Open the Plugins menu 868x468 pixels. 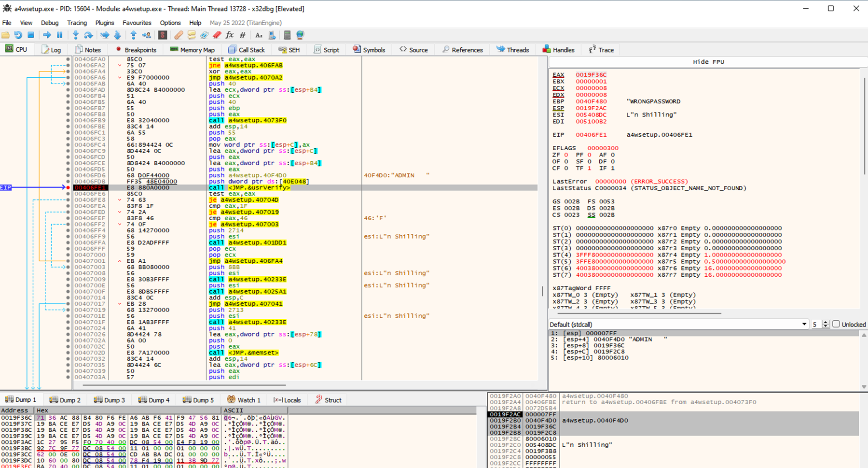pos(104,23)
